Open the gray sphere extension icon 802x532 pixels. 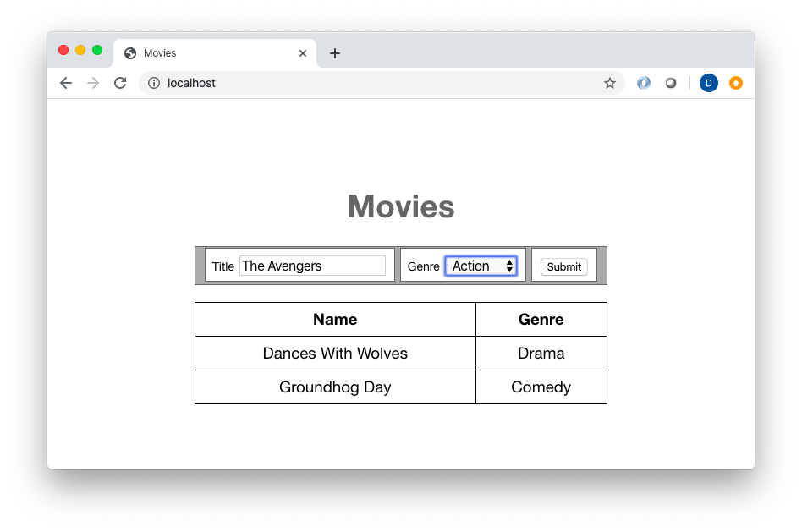coord(671,83)
